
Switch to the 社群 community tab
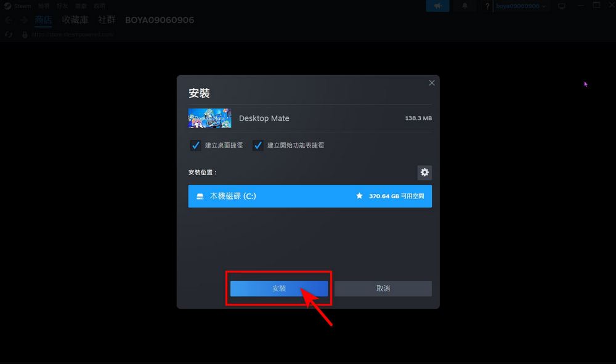click(107, 20)
